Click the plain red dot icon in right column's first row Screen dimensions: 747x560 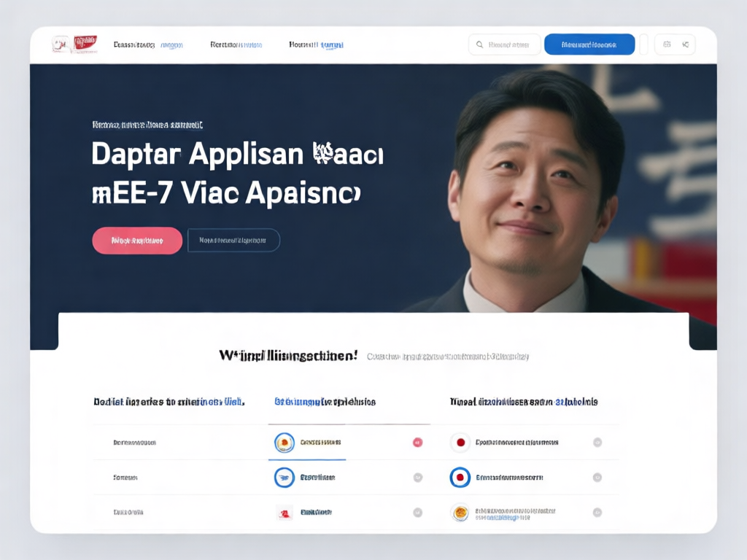[x=460, y=442]
